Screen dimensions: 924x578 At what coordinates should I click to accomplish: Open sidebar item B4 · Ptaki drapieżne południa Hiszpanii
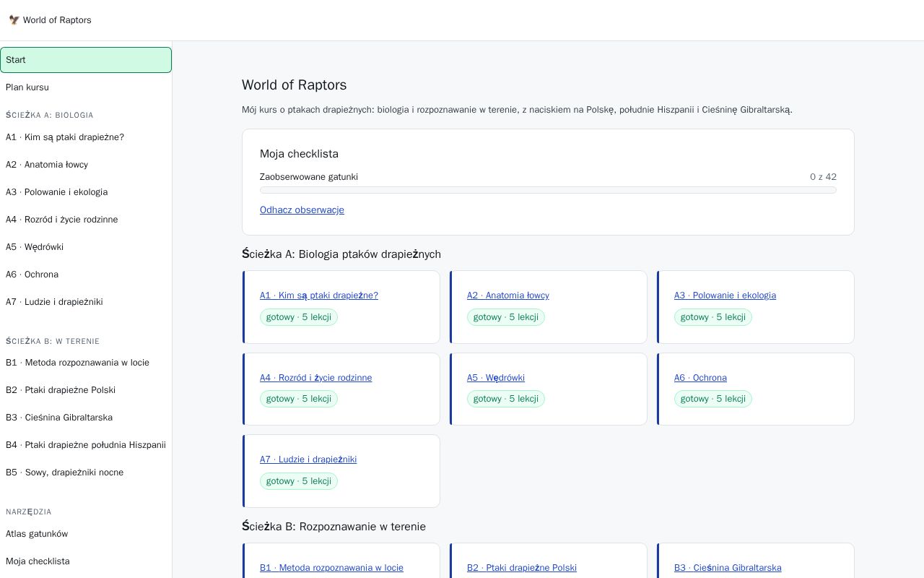(x=86, y=445)
